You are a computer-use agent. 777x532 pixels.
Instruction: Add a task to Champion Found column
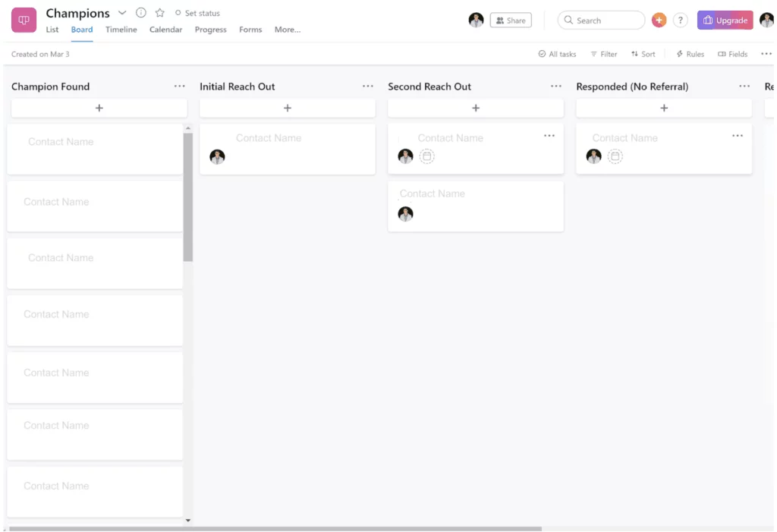(99, 108)
